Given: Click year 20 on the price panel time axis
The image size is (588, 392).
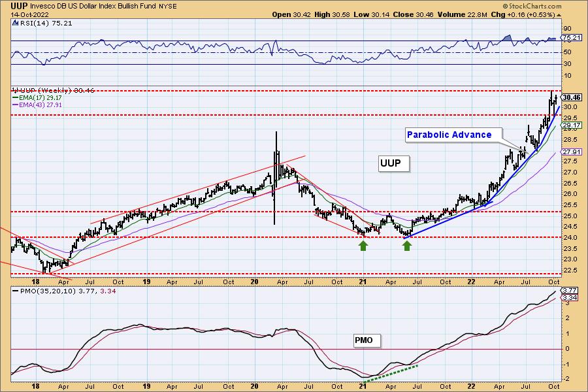Looking at the screenshot, I should (255, 282).
